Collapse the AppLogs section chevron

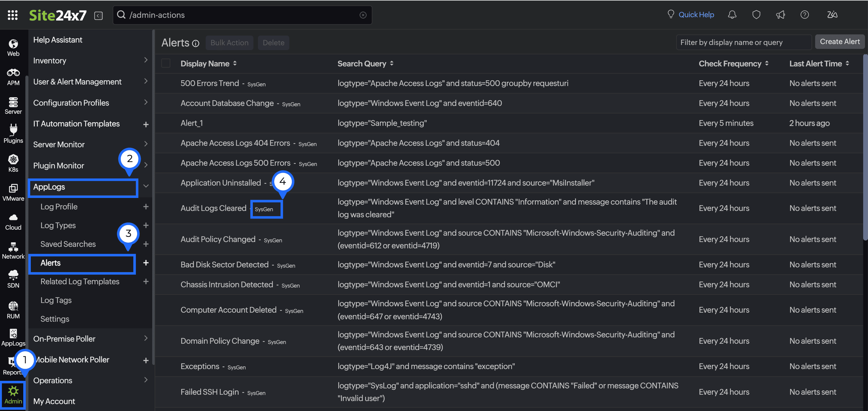click(x=146, y=186)
